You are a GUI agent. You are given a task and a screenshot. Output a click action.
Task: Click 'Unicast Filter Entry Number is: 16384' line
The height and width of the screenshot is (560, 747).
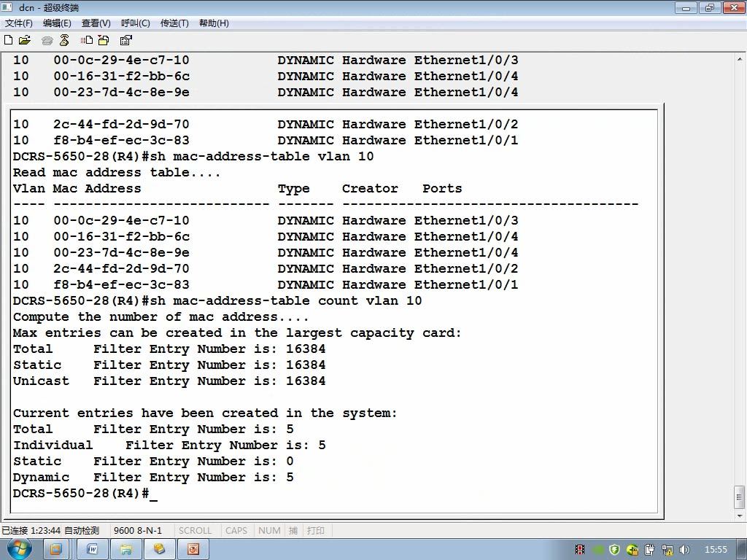click(169, 381)
